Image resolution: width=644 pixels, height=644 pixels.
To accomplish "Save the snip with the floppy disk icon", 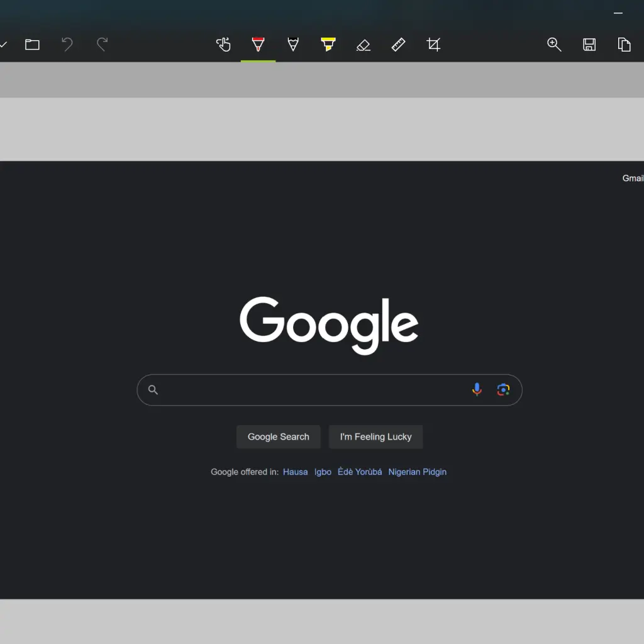I will pyautogui.click(x=589, y=45).
